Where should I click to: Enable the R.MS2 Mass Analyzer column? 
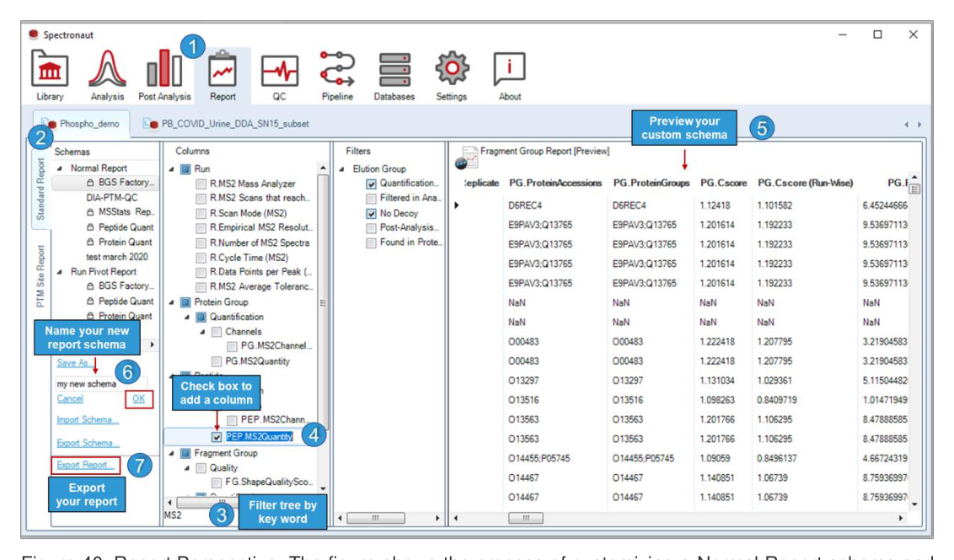coord(201,184)
